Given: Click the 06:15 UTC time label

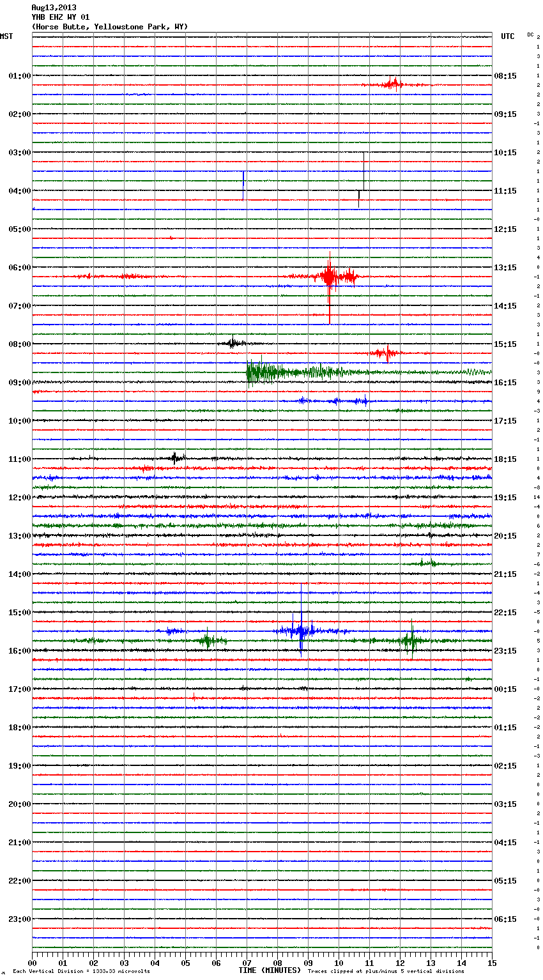Looking at the screenshot, I should coord(505,919).
